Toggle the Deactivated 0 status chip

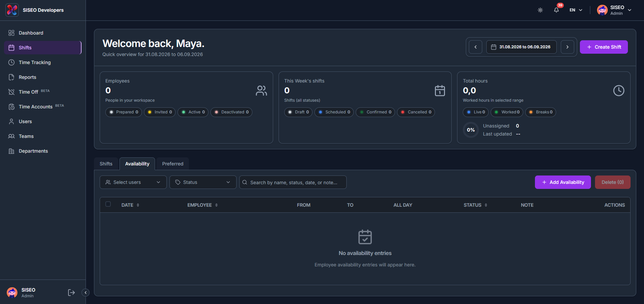[231, 112]
